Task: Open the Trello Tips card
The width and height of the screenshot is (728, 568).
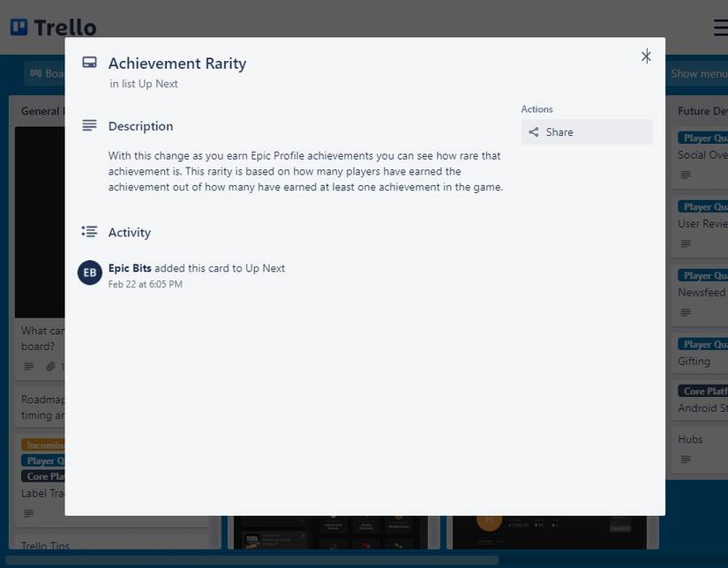Action: [46, 546]
